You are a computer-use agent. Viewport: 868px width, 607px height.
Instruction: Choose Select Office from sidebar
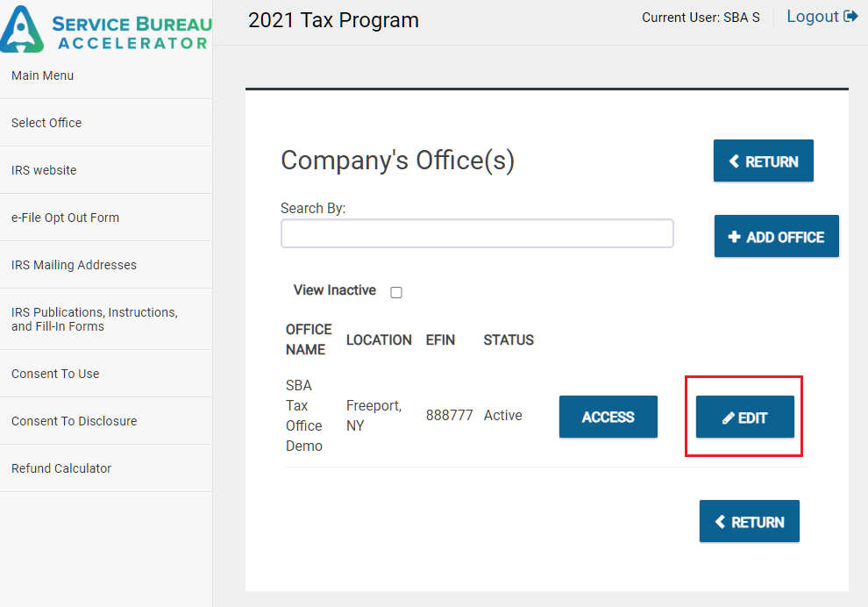[x=46, y=123]
